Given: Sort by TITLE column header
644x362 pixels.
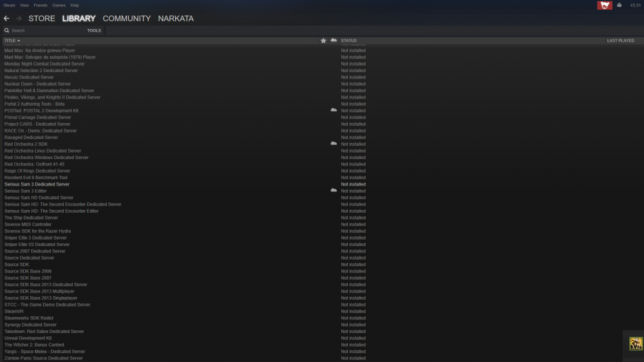Looking at the screenshot, I should click(x=12, y=41).
